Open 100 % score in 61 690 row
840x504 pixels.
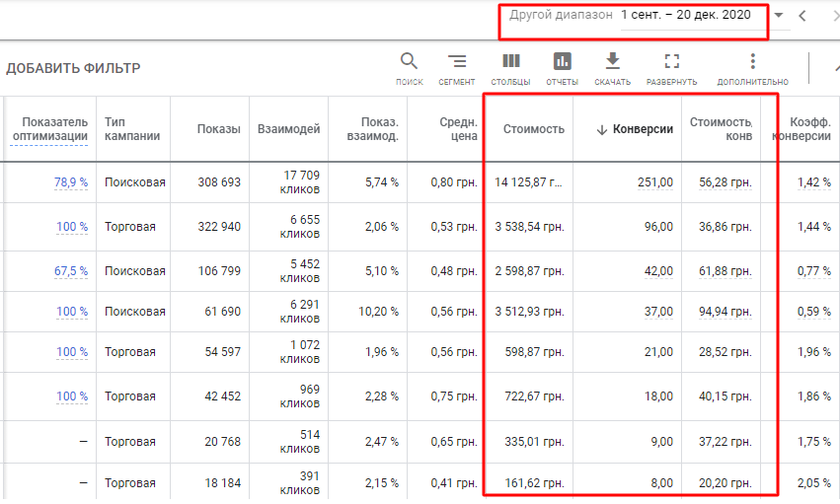[x=72, y=312]
